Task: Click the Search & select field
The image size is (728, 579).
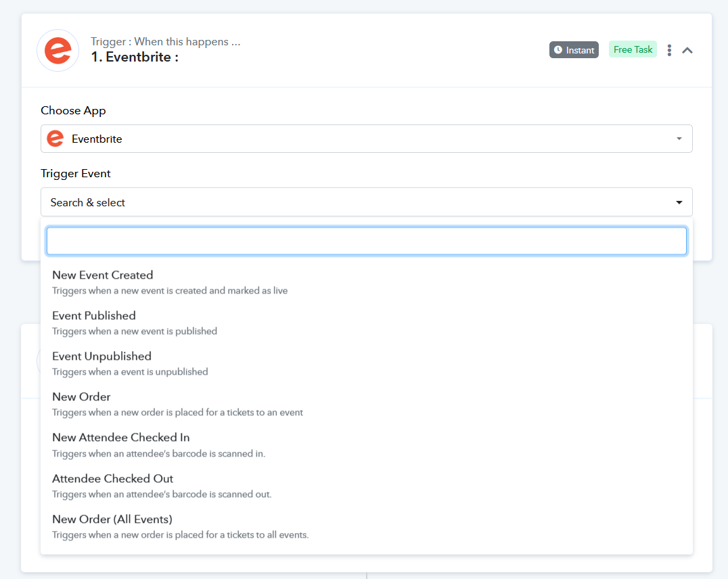Action: click(366, 202)
